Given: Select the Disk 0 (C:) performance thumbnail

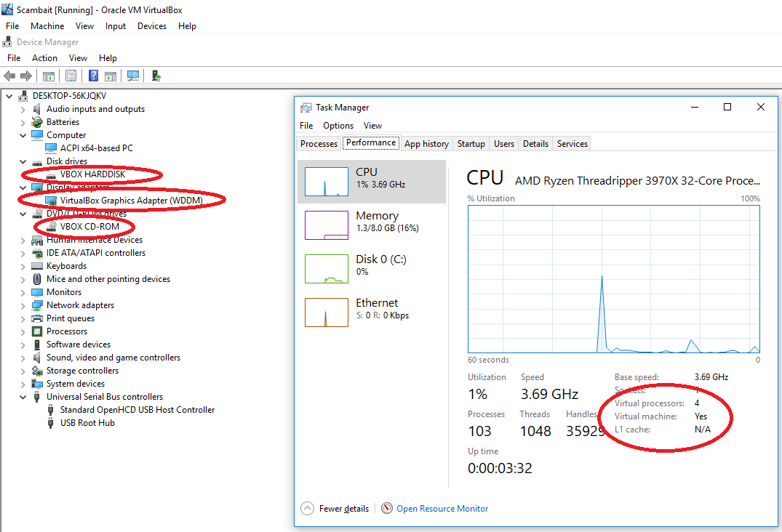Looking at the screenshot, I should [x=327, y=269].
